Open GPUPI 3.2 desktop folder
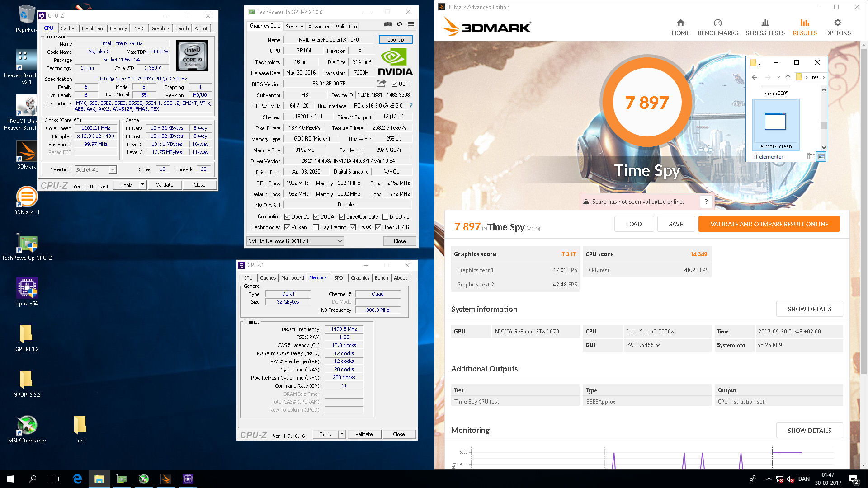 pyautogui.click(x=27, y=338)
